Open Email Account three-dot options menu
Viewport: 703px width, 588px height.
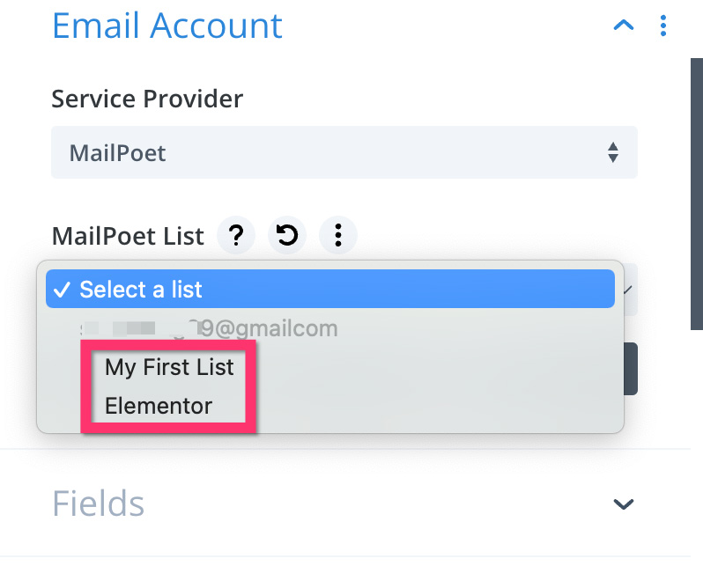coord(663,26)
